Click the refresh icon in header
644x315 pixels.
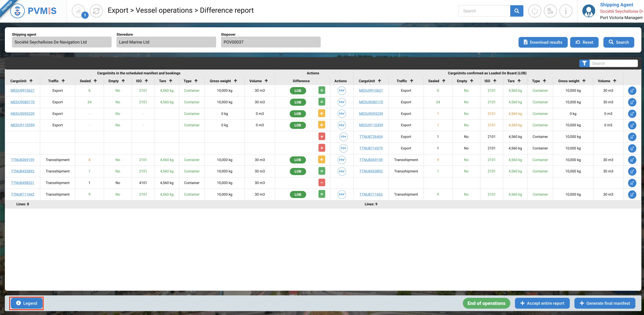coord(96,11)
